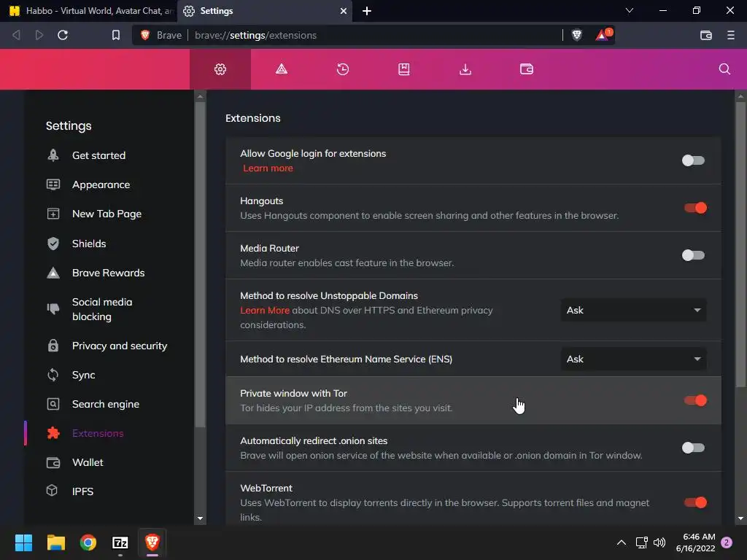
Task: Go forward to next page
Action: tap(39, 35)
